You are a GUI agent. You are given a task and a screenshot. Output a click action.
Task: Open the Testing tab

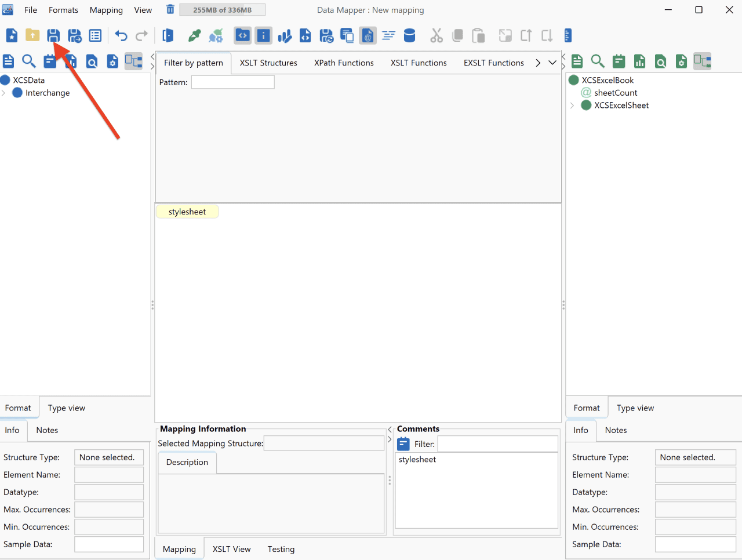[x=281, y=549]
